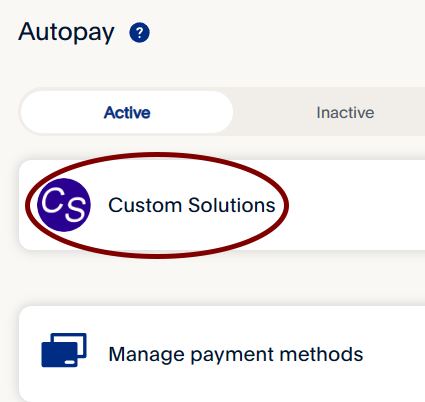This screenshot has width=425, height=402.
Task: Click inside the circled Custom Solutions area
Action: tap(157, 205)
